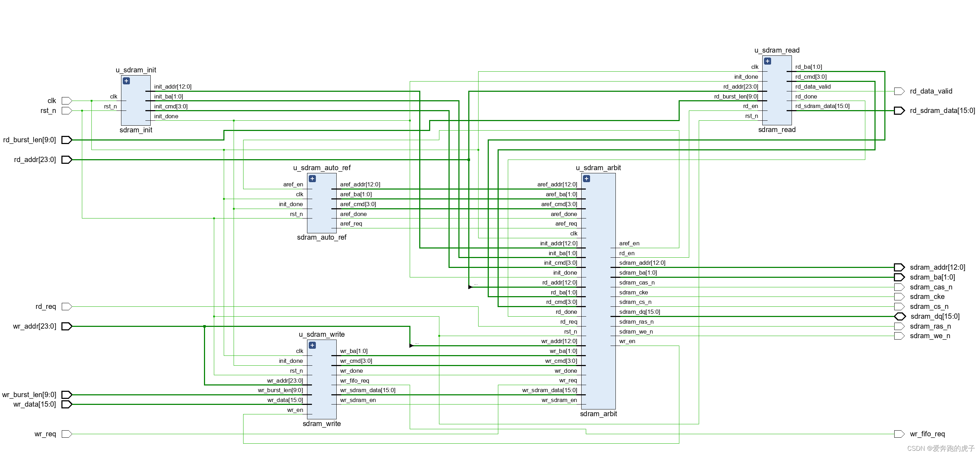
Task: Select the sdram_cs_n output port symbol
Action: 899,307
